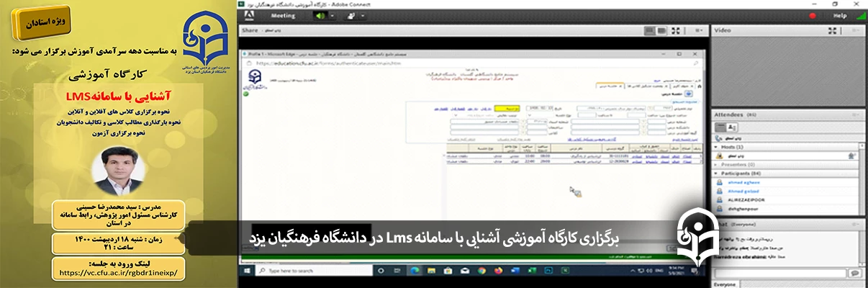Open the speaker options dropdown arrow

pyautogui.click(x=332, y=15)
